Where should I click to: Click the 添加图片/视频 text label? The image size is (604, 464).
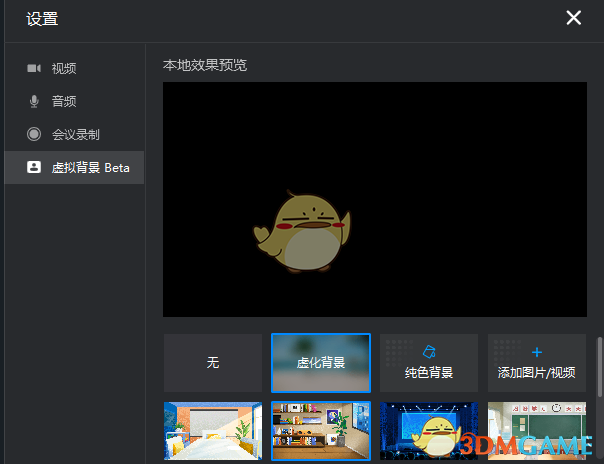click(x=537, y=373)
